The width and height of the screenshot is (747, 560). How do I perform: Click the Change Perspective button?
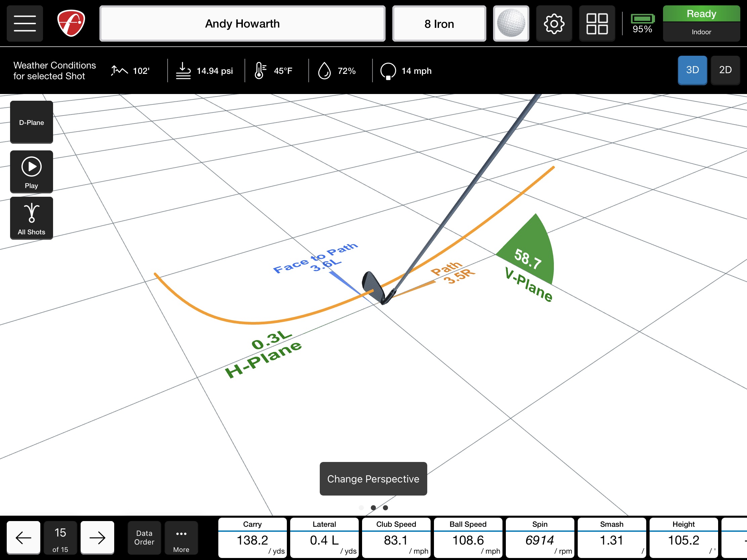pyautogui.click(x=373, y=479)
